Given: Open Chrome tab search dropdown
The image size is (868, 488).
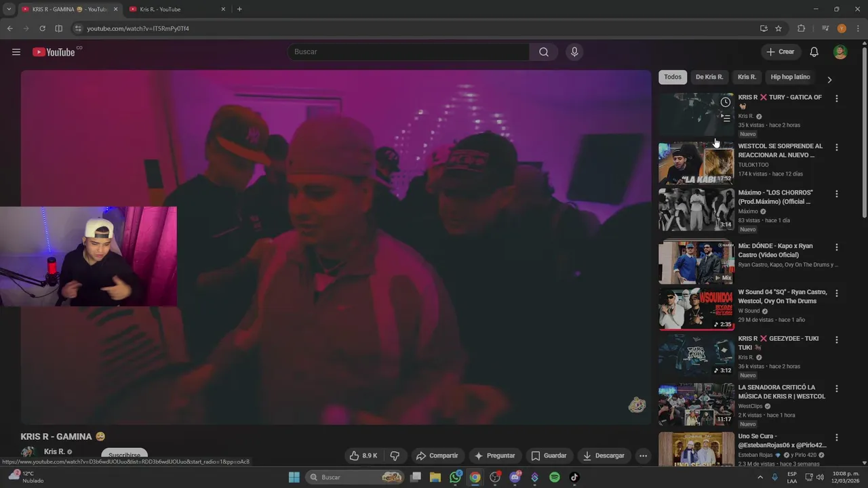Looking at the screenshot, I should tap(8, 9).
